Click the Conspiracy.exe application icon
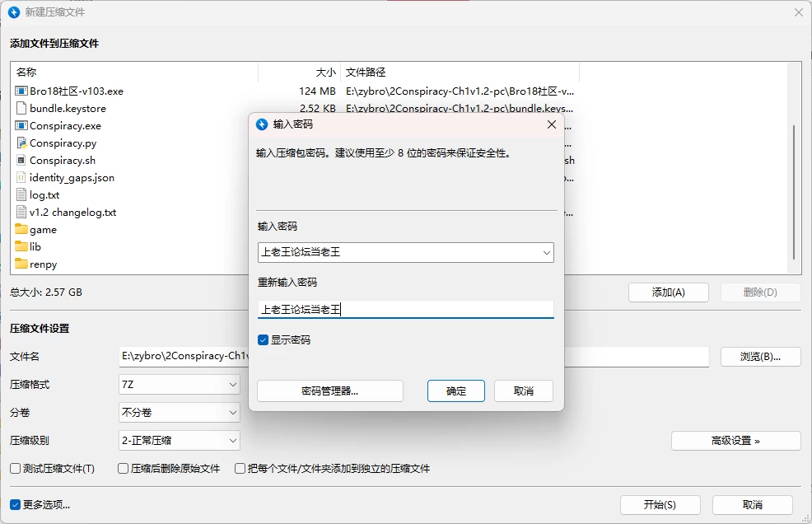 tap(21, 125)
